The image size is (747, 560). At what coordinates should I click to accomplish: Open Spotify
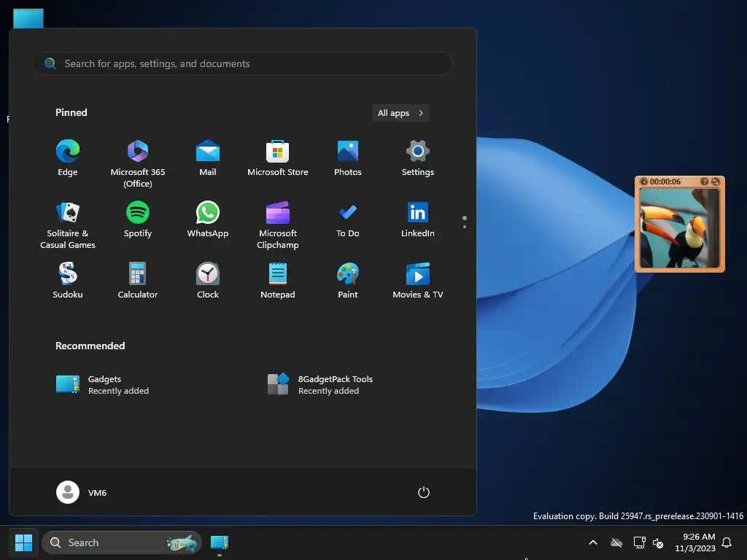pyautogui.click(x=138, y=219)
